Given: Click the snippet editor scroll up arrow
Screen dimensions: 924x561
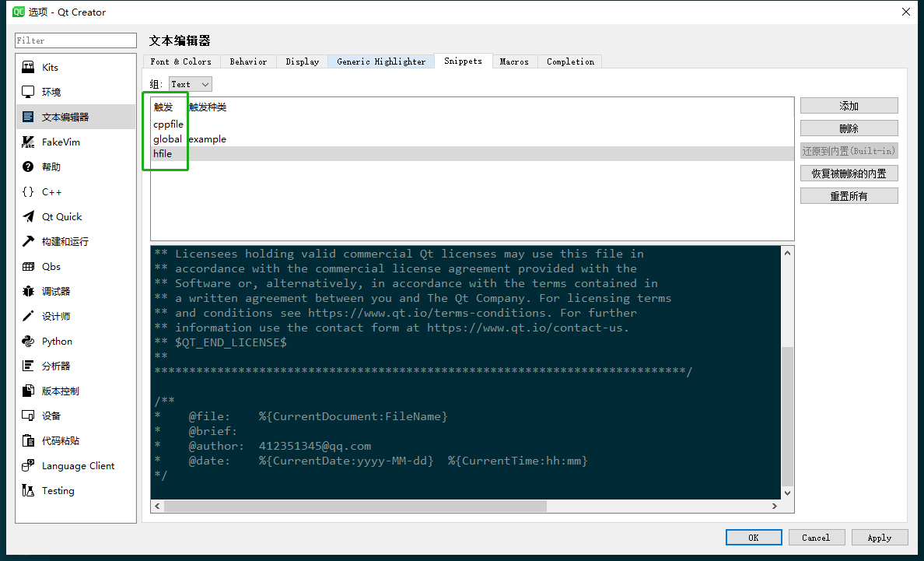Looking at the screenshot, I should pyautogui.click(x=787, y=253).
